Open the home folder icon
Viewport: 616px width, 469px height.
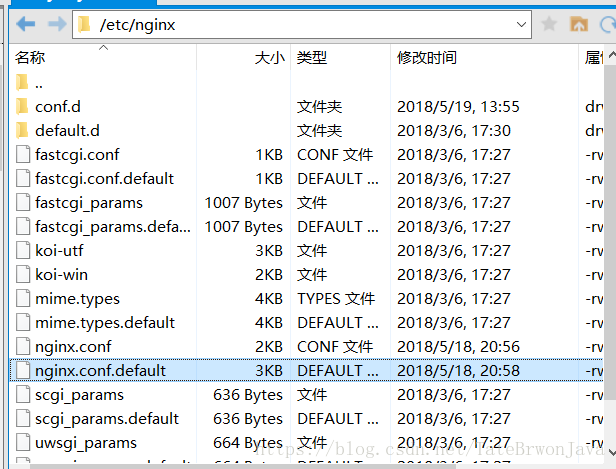pos(579,24)
